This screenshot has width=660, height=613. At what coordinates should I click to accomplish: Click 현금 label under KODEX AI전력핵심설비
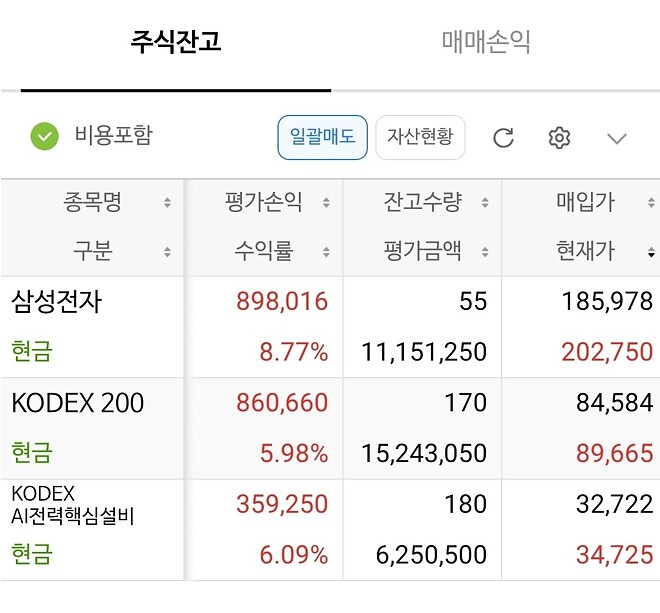click(x=32, y=554)
